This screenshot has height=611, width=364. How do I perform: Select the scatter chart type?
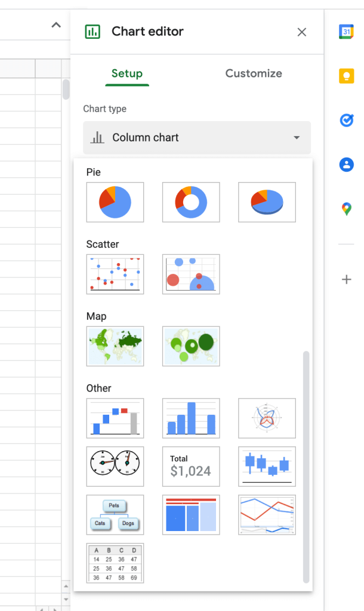[x=115, y=274]
